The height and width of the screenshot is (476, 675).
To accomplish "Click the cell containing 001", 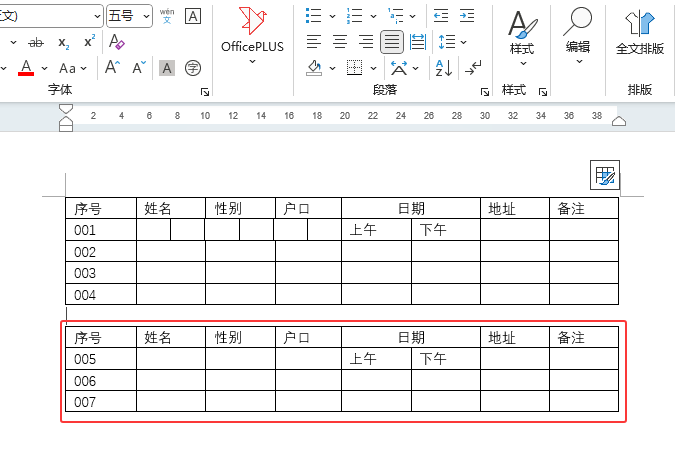I will pos(101,230).
